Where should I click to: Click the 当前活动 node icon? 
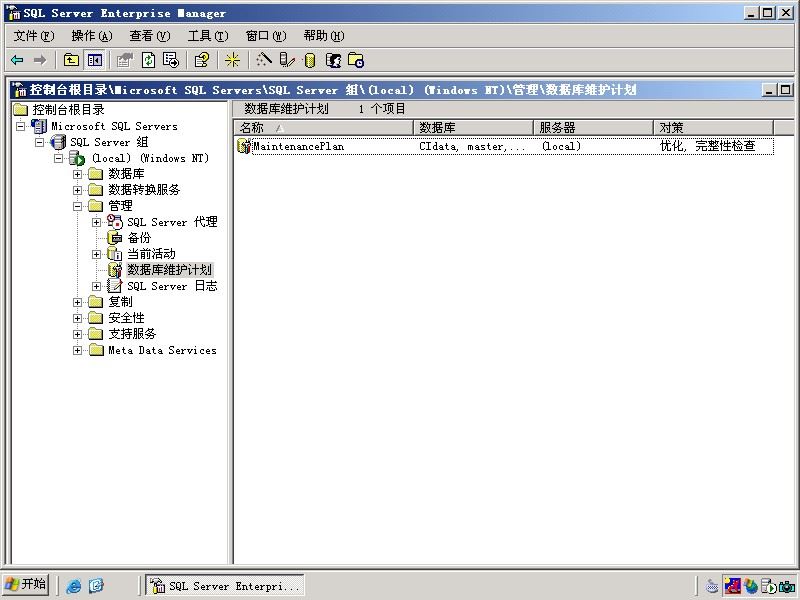[x=115, y=254]
